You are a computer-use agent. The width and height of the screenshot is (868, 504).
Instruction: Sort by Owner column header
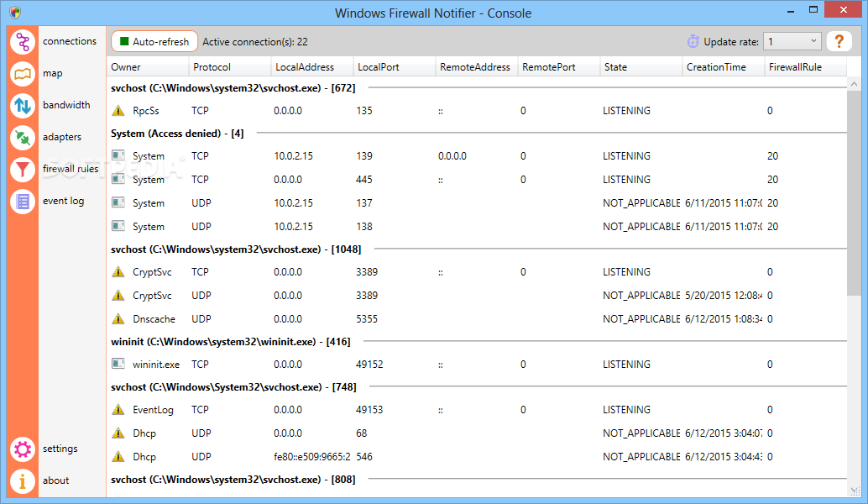148,67
